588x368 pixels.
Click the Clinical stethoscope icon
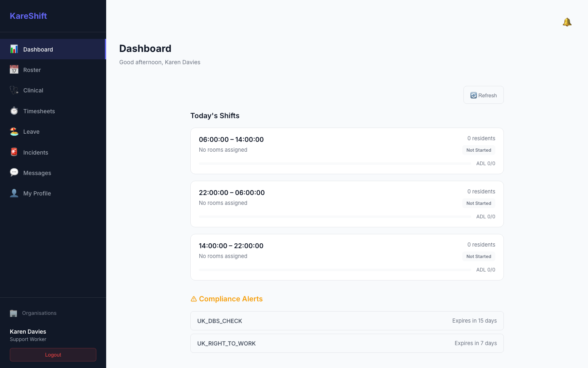tap(14, 90)
